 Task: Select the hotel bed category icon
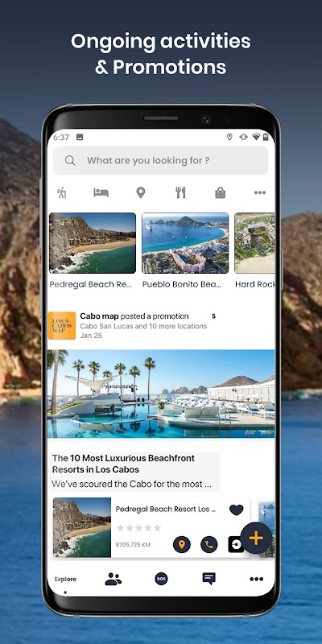coord(101,192)
